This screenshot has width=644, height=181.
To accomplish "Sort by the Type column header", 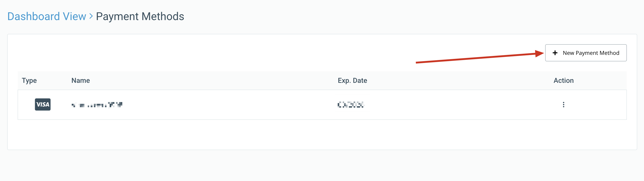I will pyautogui.click(x=29, y=81).
